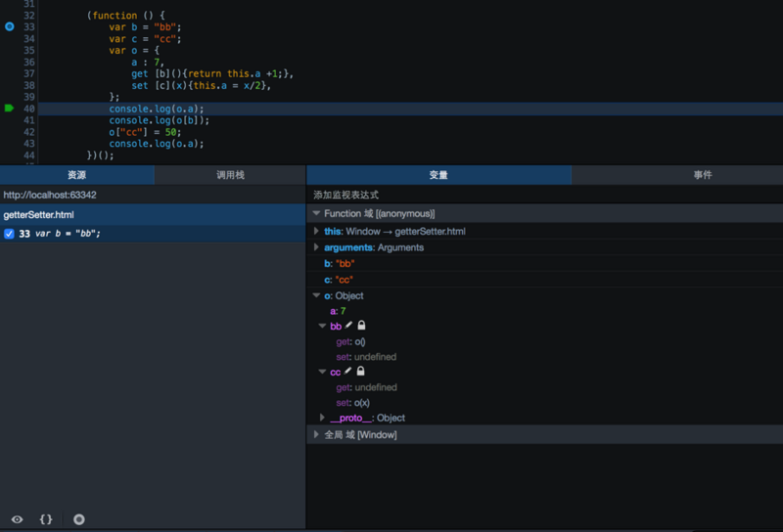Open the 事件 tab

(x=703, y=175)
